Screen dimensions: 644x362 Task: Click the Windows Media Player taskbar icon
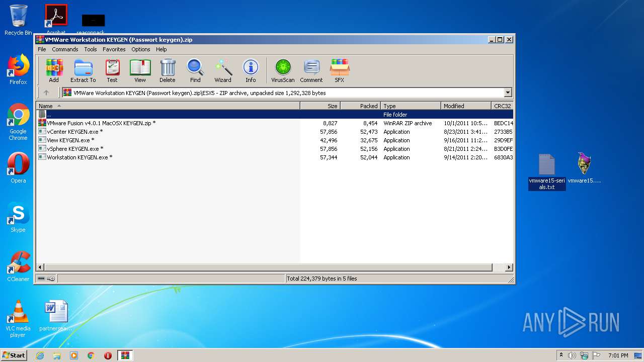[74, 355]
